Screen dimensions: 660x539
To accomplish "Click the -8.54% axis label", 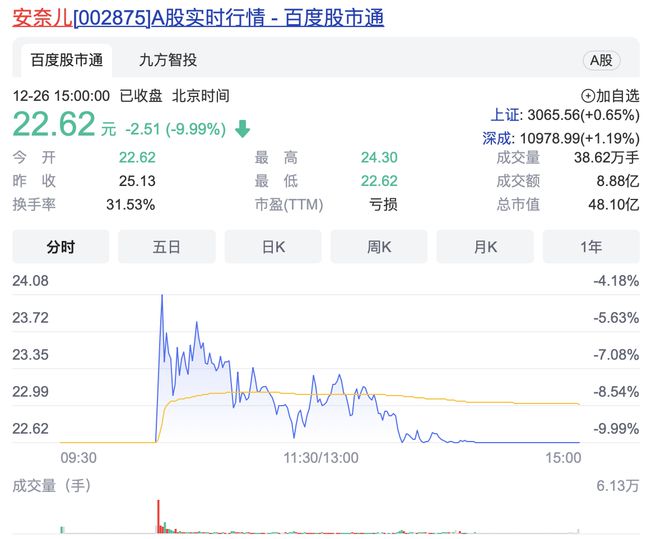I will (x=616, y=392).
